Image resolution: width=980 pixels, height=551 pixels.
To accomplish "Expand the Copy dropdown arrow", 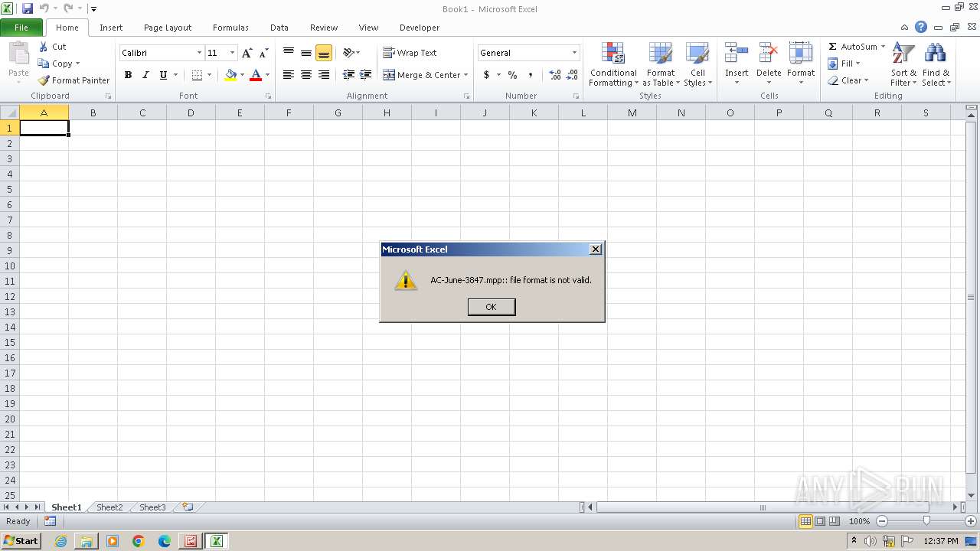I will click(77, 64).
